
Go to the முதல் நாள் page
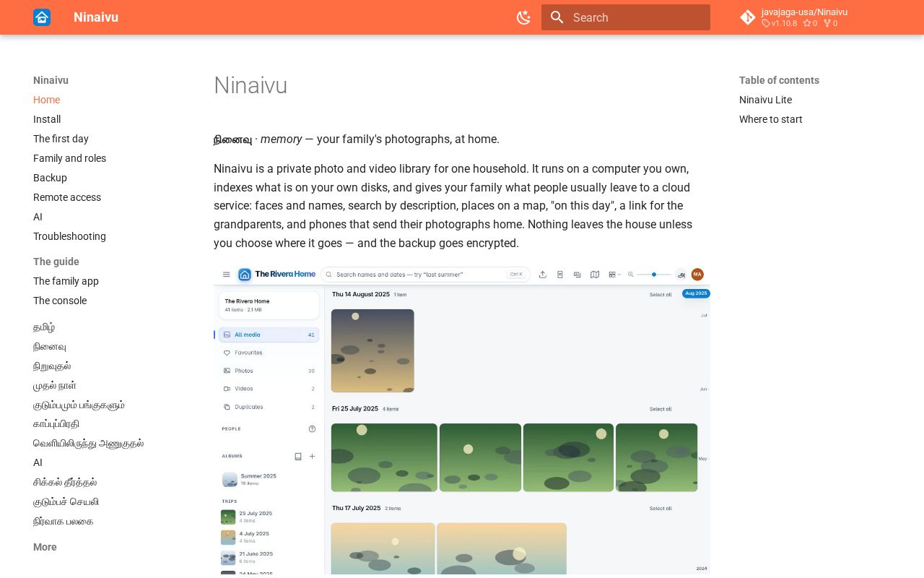pyautogui.click(x=55, y=386)
